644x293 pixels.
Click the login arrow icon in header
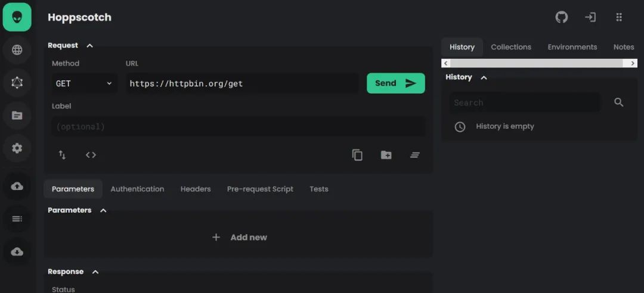[590, 17]
